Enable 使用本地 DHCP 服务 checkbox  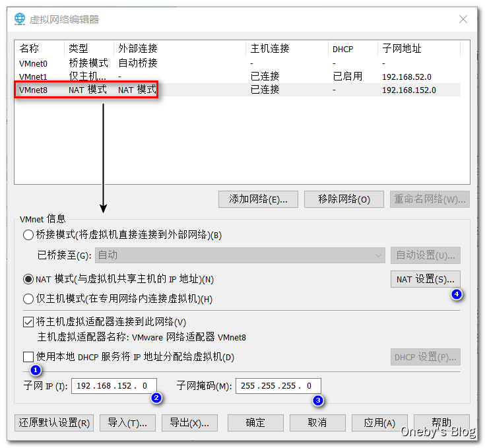[x=28, y=357]
